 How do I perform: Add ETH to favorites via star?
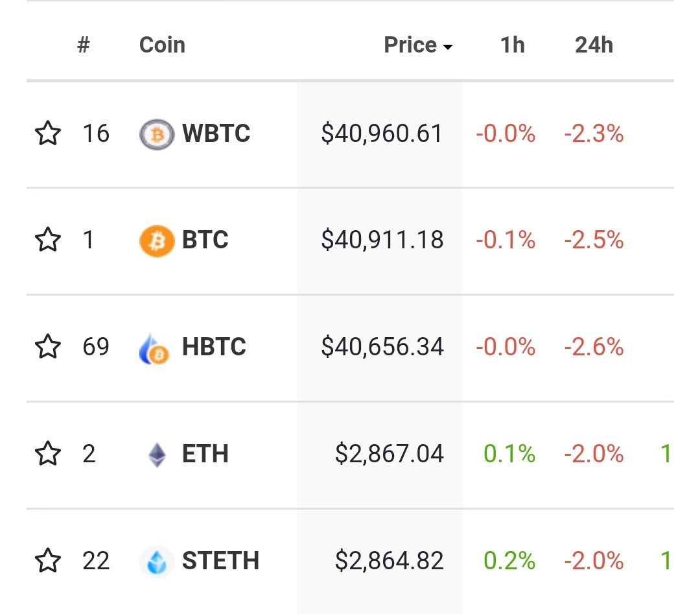pyautogui.click(x=47, y=454)
